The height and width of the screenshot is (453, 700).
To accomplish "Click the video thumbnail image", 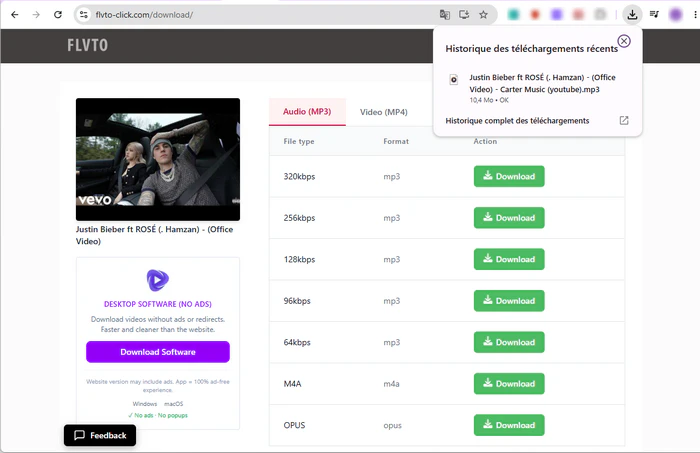I will point(158,159).
